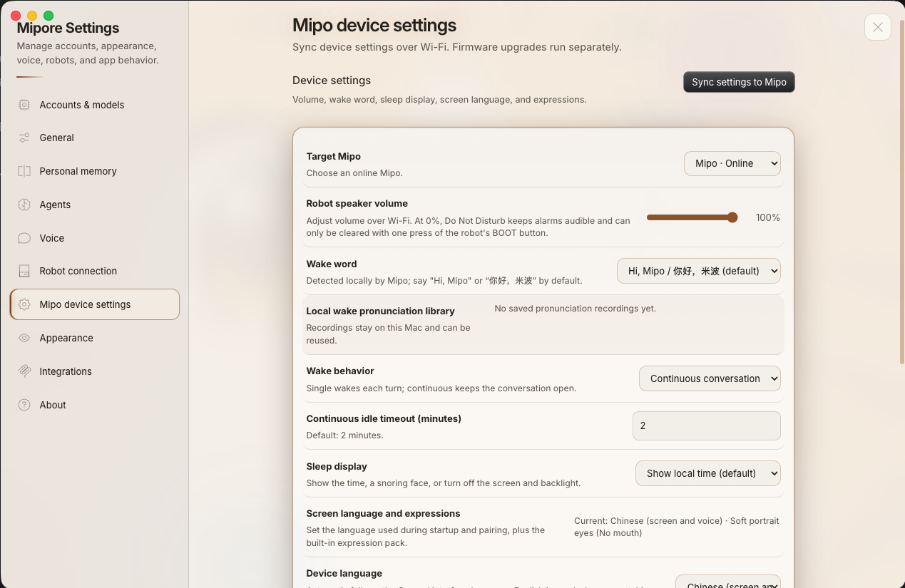Select Robot connection in sidebar

point(94,271)
